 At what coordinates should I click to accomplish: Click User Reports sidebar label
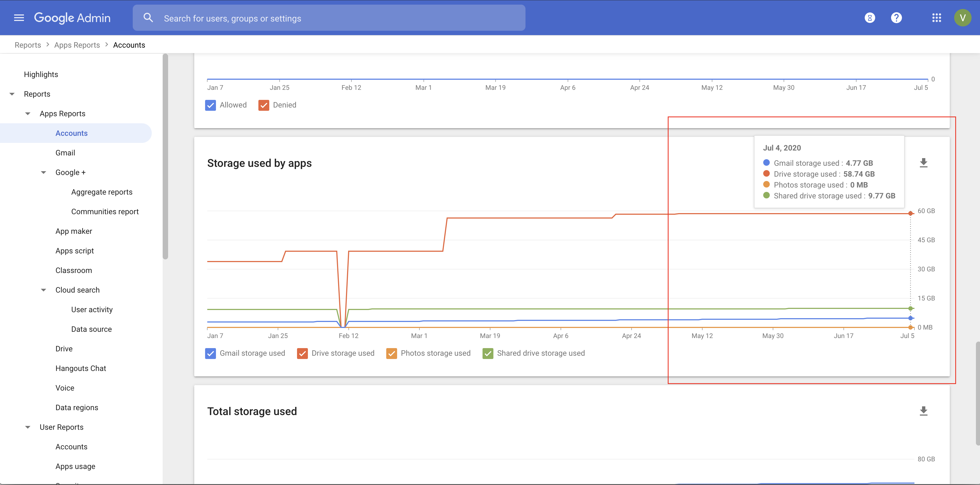pyautogui.click(x=61, y=427)
